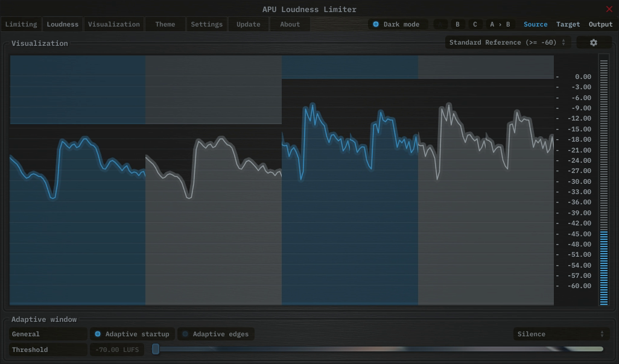The height and width of the screenshot is (364, 619).
Task: Show the Target signal view
Action: 568,25
